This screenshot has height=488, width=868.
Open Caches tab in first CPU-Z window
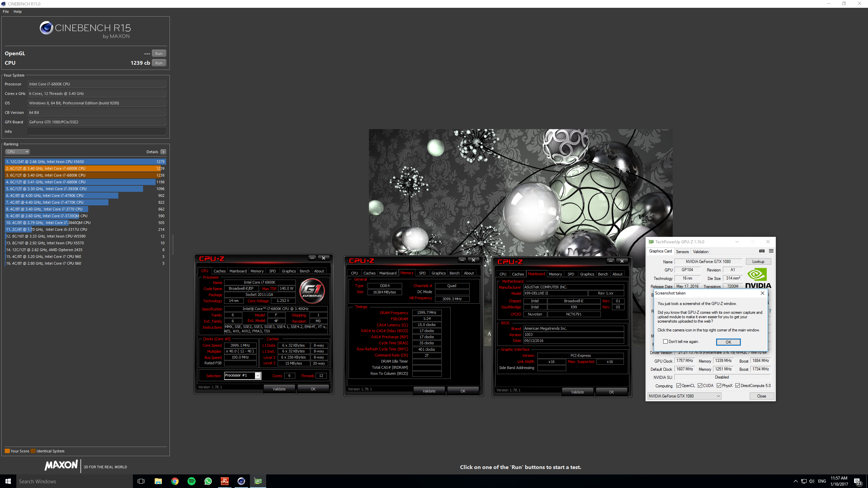pyautogui.click(x=219, y=271)
